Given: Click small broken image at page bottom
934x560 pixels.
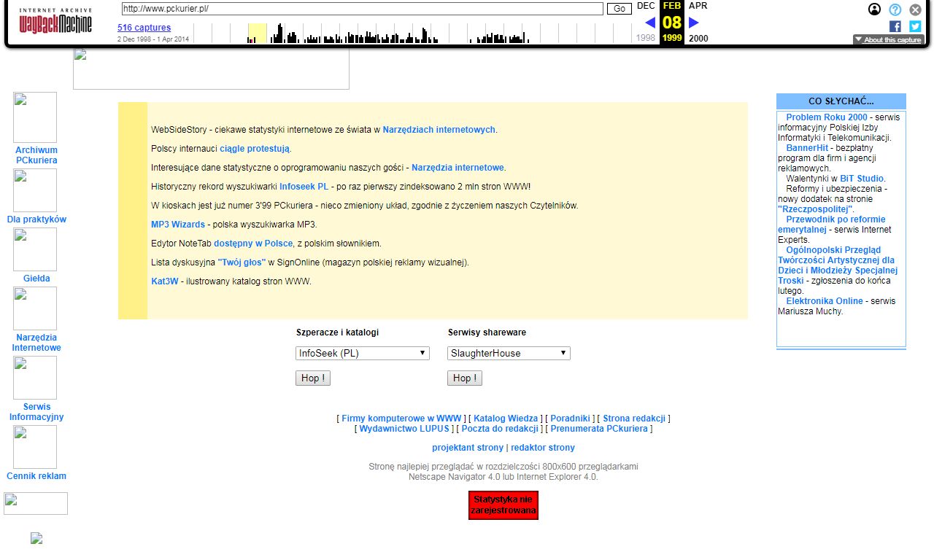Looking at the screenshot, I should tap(36, 538).
